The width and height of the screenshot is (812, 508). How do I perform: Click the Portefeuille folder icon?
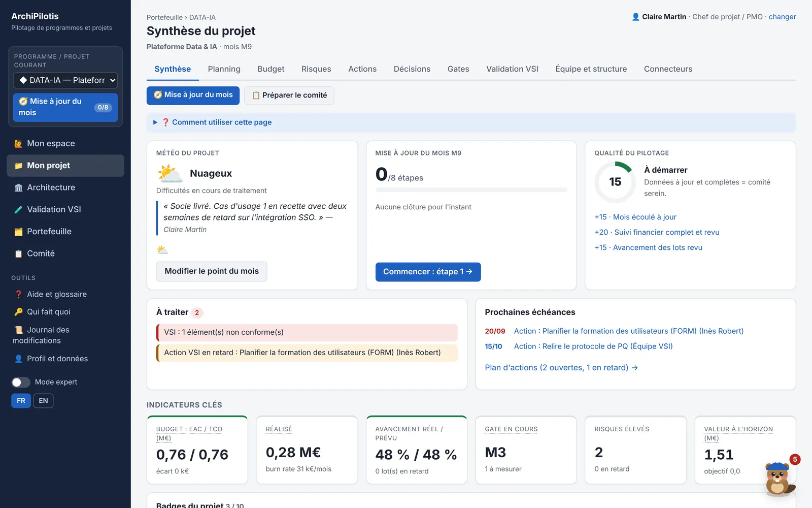pyautogui.click(x=18, y=232)
